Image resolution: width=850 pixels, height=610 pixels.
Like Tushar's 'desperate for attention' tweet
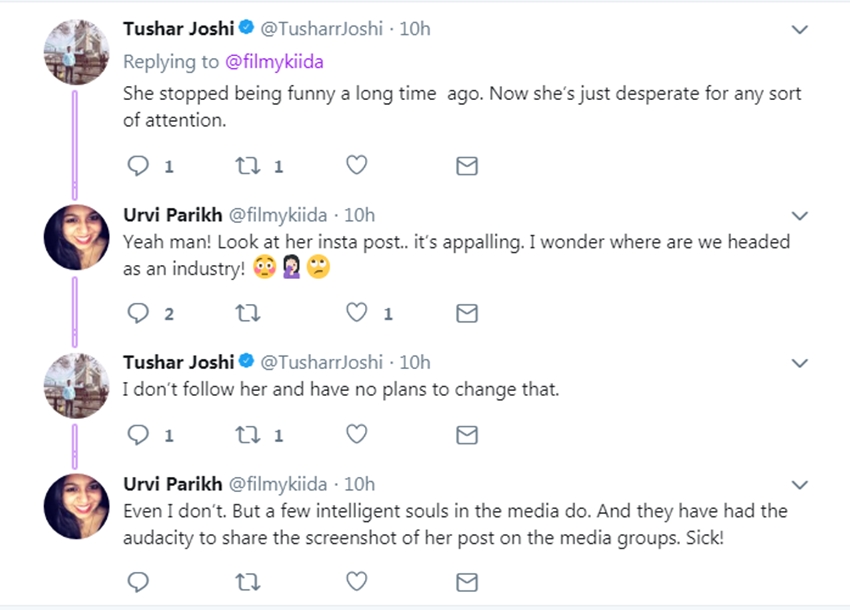tap(356, 166)
